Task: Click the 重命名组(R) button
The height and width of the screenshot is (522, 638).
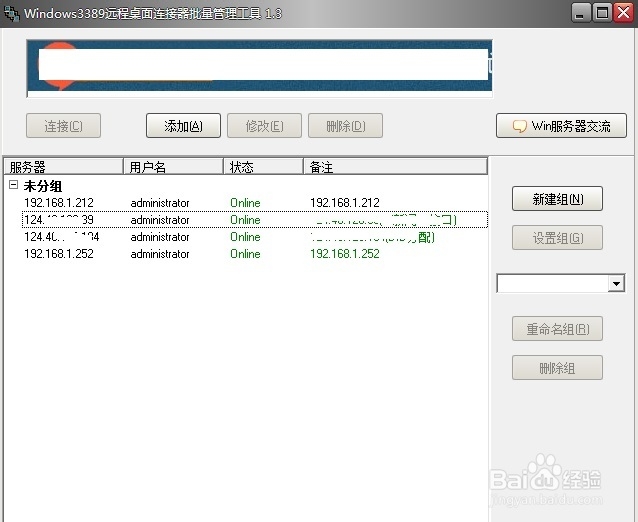Action: click(x=557, y=329)
